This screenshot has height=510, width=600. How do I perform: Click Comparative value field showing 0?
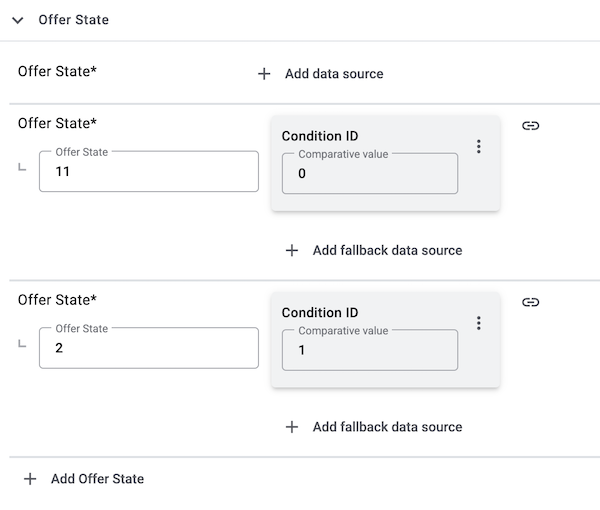[x=369, y=174]
